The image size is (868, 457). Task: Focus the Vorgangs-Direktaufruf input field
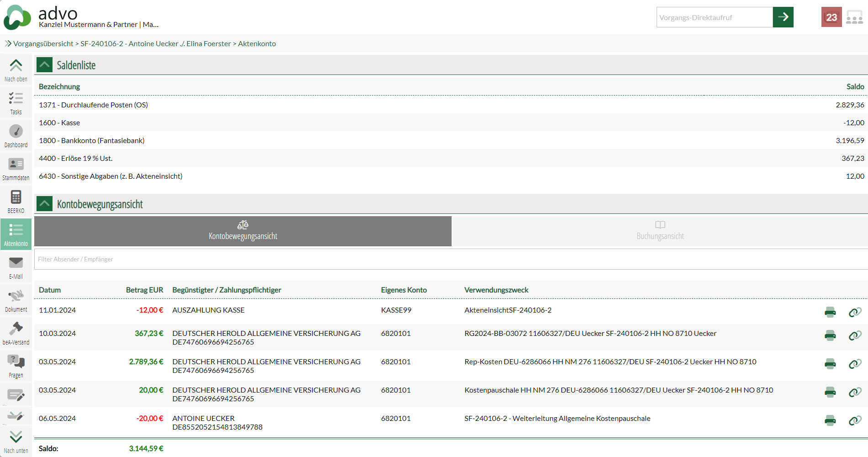point(714,17)
